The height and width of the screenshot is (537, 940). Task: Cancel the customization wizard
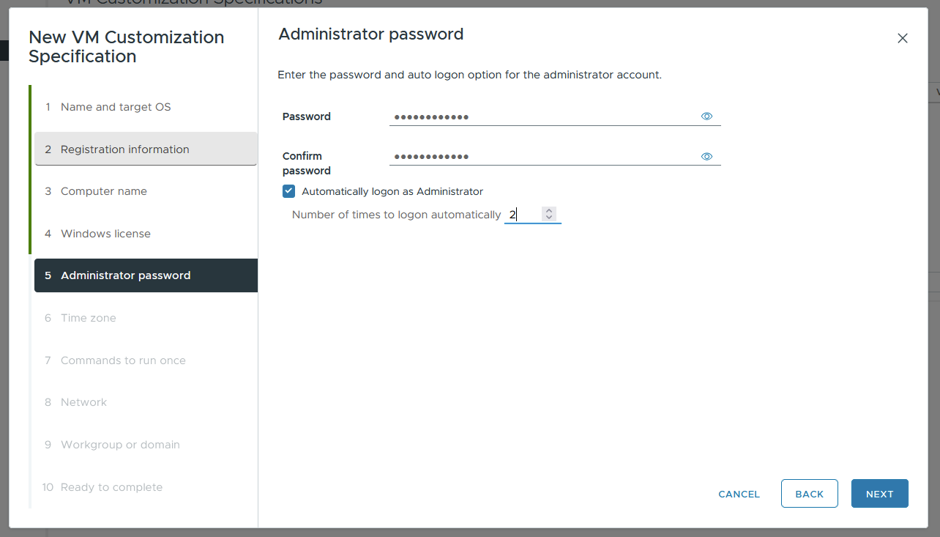(x=739, y=494)
